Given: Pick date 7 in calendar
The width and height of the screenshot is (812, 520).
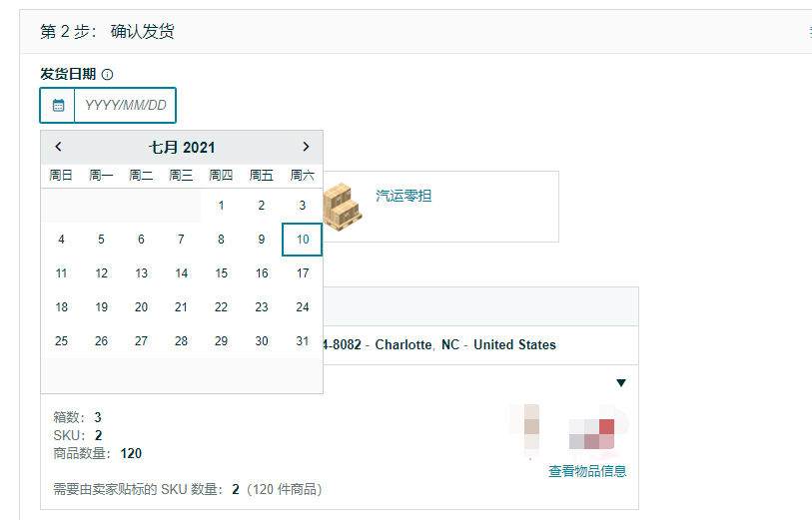Looking at the screenshot, I should click(x=181, y=240).
